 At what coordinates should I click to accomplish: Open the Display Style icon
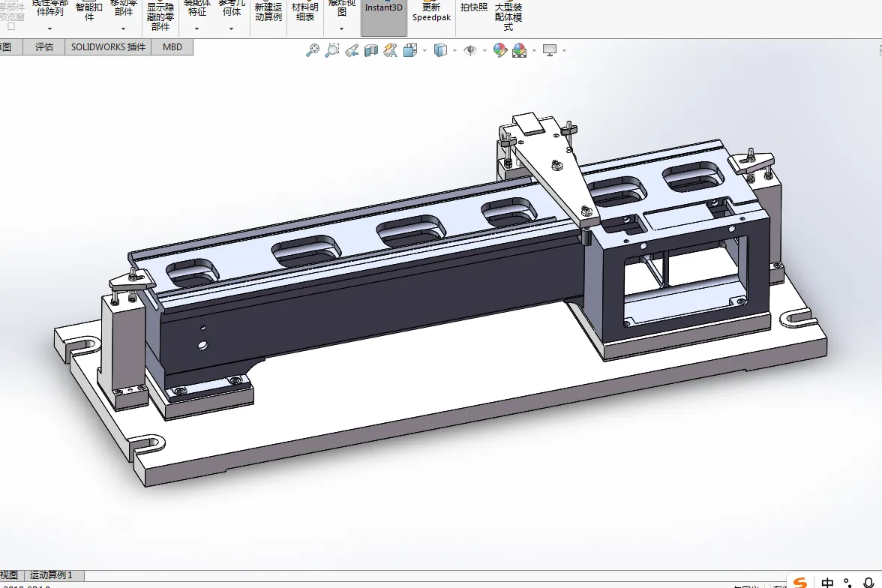click(441, 51)
